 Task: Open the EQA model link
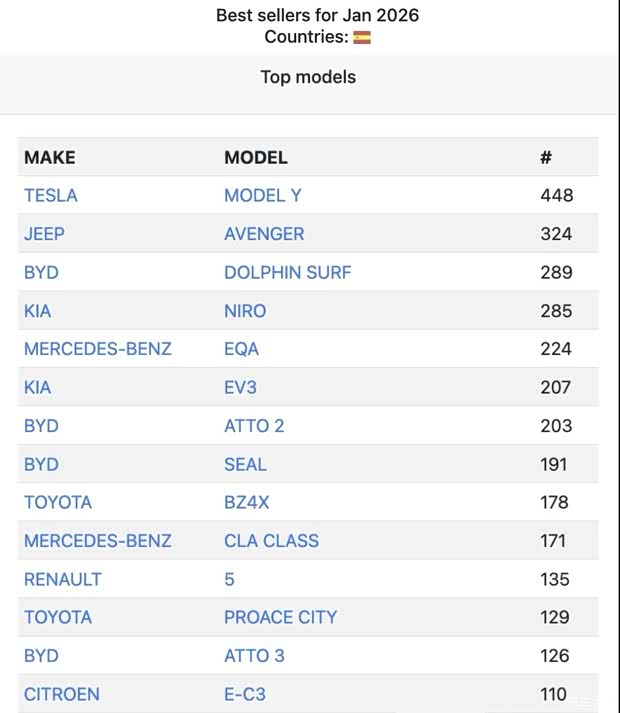pos(241,349)
